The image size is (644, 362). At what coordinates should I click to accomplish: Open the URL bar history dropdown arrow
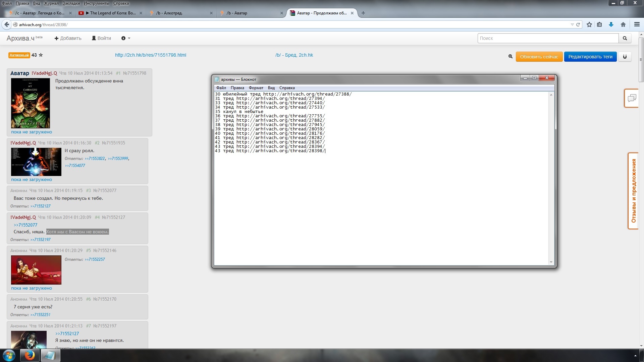[572, 24]
